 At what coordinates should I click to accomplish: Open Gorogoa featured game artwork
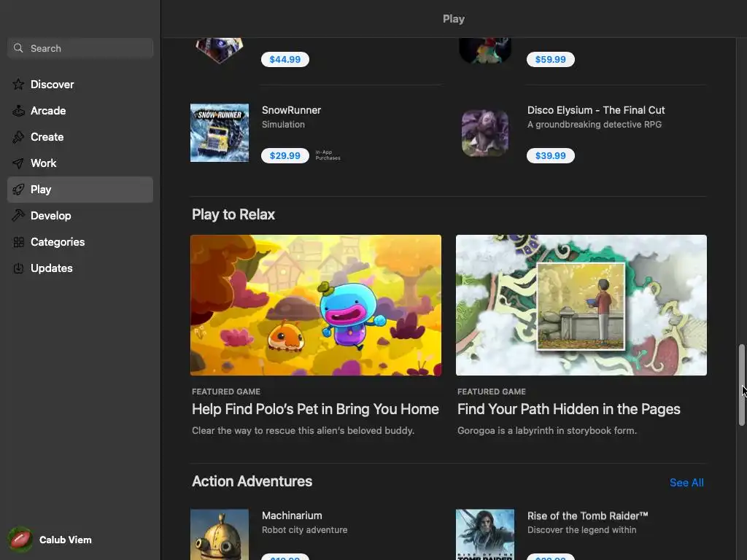coord(581,305)
